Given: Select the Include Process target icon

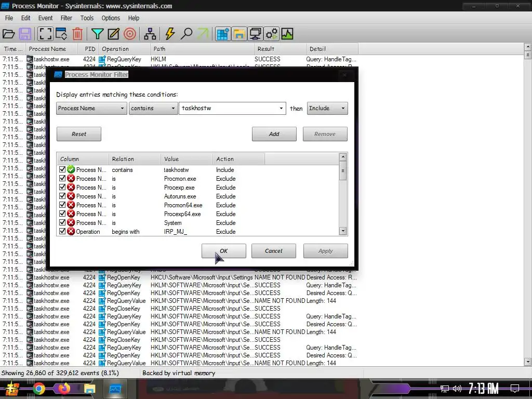Looking at the screenshot, I should coord(130,34).
